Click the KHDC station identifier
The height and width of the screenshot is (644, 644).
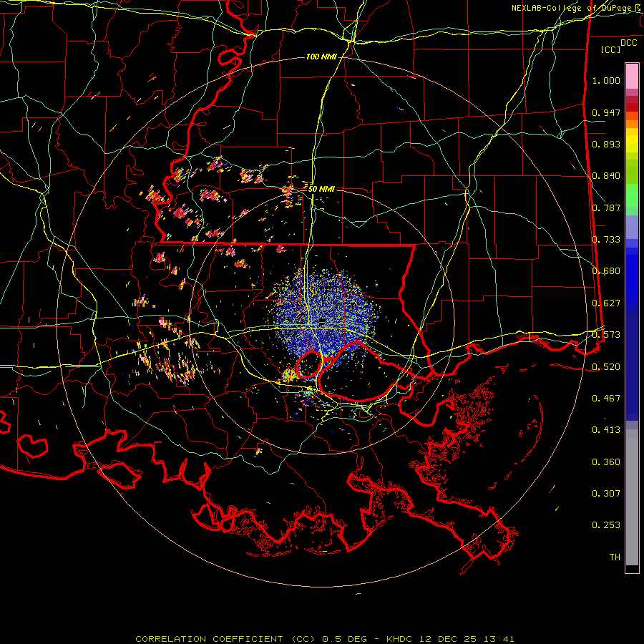[x=401, y=639]
